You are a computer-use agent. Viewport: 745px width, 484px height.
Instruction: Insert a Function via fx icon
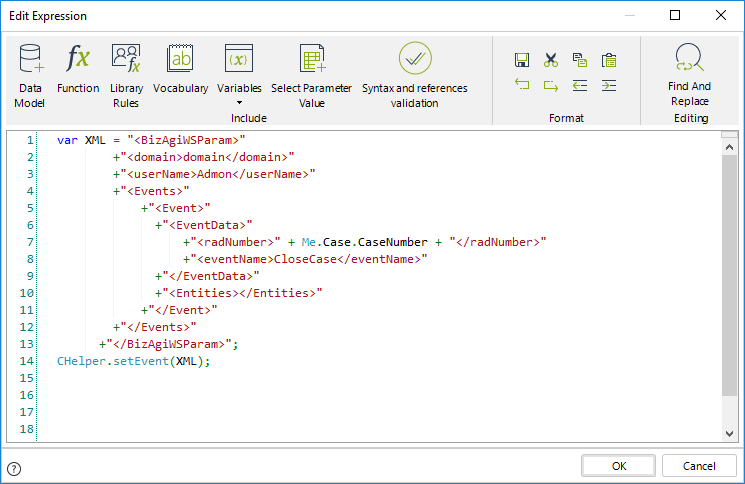coord(78,69)
